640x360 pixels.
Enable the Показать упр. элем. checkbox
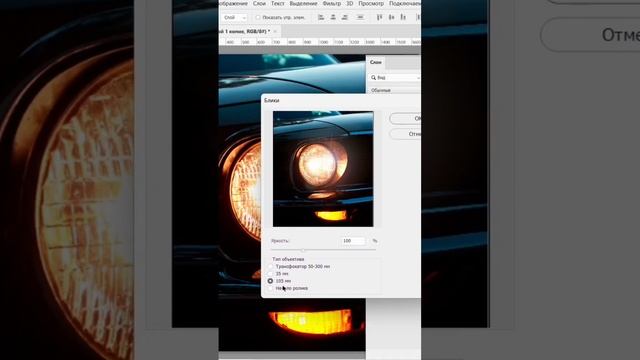pos(258,18)
